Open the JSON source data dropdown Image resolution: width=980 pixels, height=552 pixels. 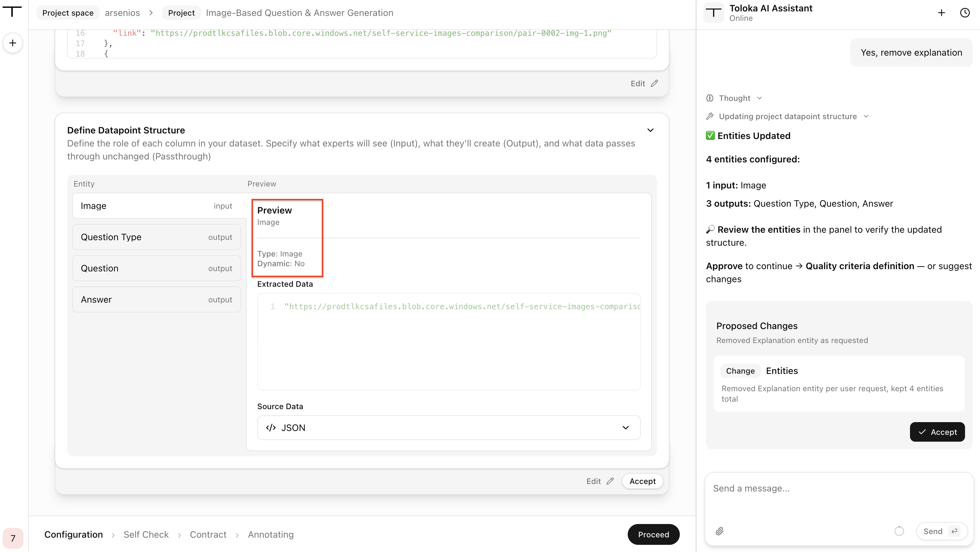click(x=449, y=428)
